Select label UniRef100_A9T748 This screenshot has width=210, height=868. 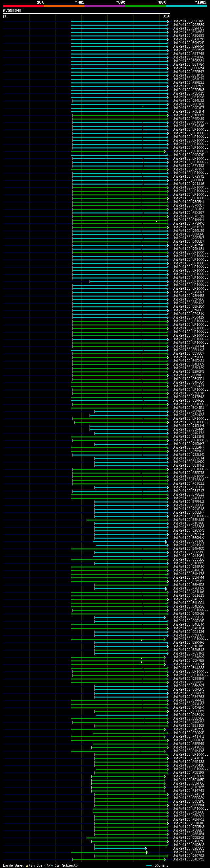pos(188,54)
